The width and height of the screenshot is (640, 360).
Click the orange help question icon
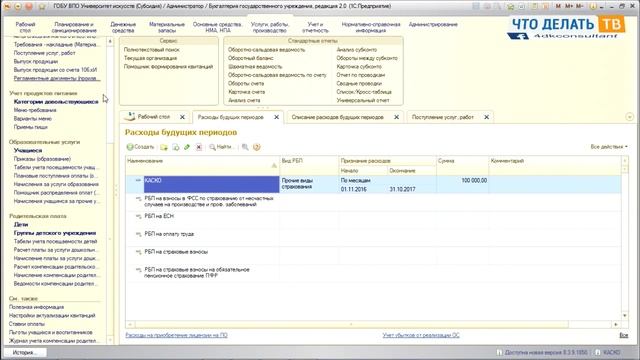click(x=257, y=147)
